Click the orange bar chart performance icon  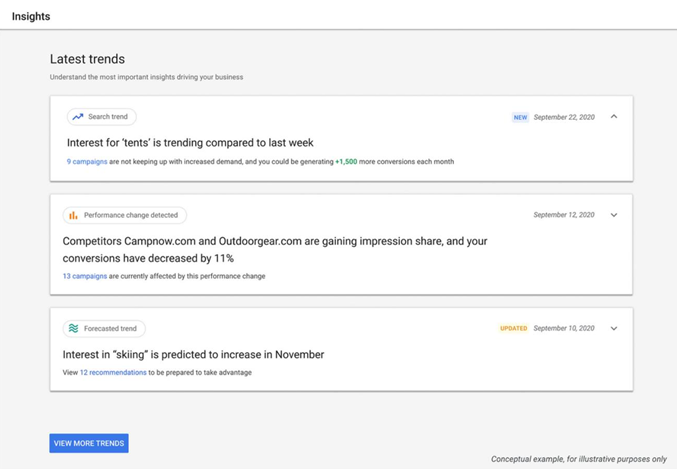[x=73, y=215]
